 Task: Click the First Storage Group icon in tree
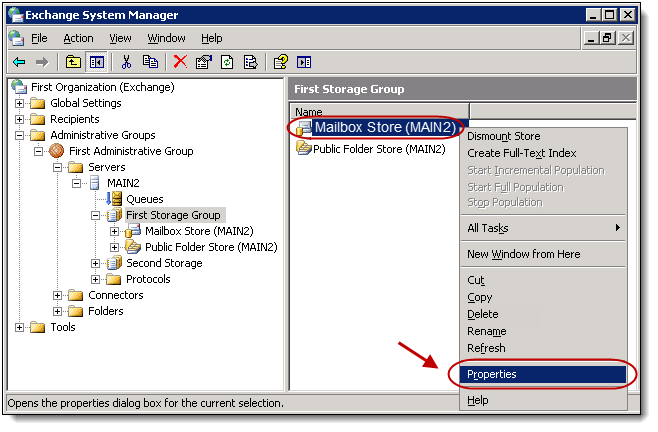coord(114,215)
